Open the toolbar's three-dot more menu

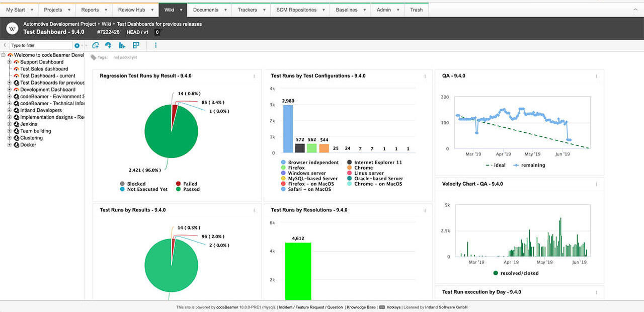coord(155,45)
